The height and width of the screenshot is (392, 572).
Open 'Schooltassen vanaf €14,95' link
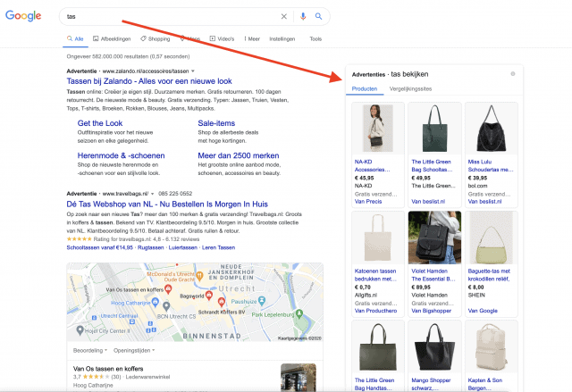pyautogui.click(x=99, y=247)
